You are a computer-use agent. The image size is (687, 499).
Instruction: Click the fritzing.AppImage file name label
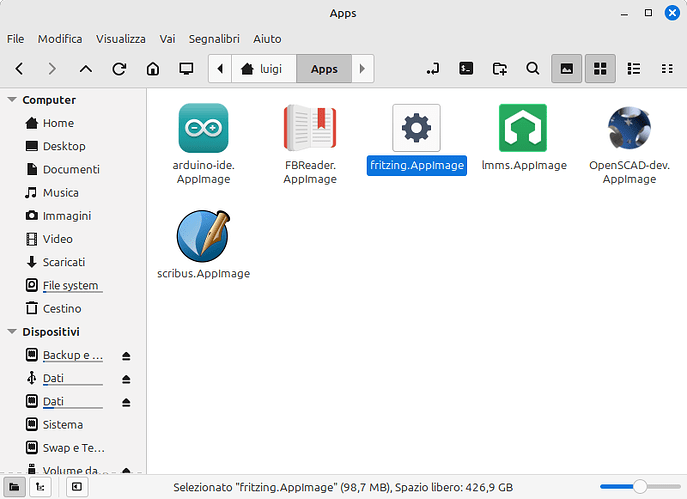pos(417,165)
